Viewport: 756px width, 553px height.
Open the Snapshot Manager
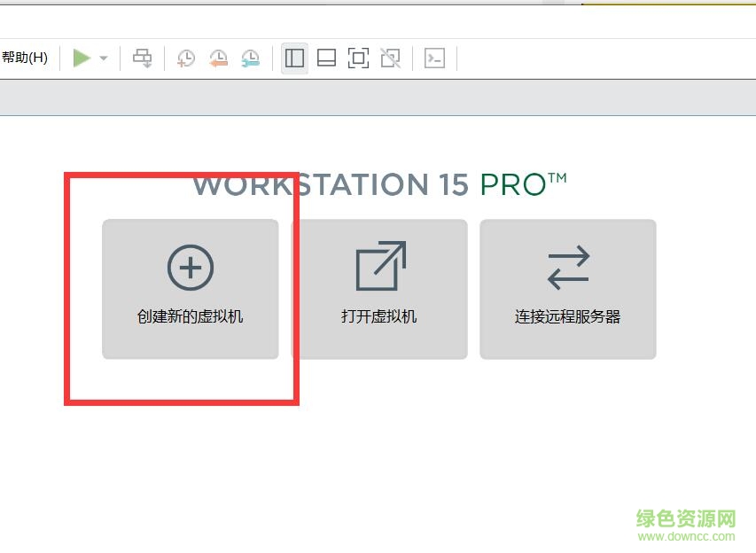(x=249, y=58)
